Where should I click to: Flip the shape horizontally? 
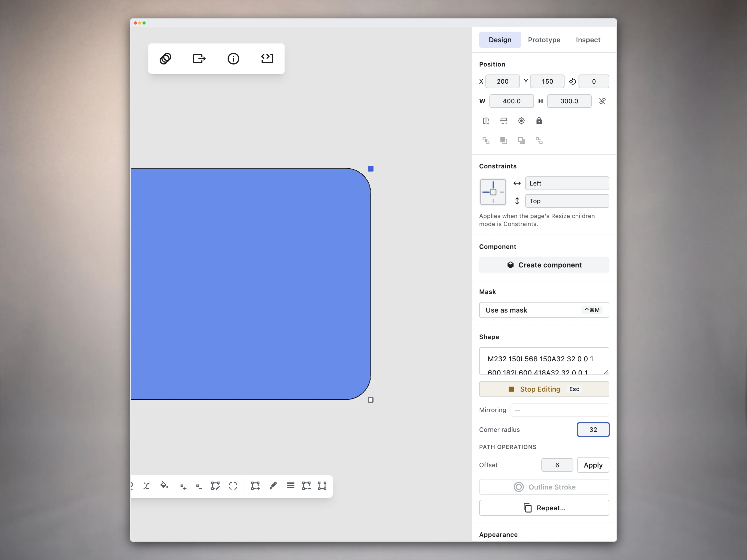pyautogui.click(x=486, y=121)
